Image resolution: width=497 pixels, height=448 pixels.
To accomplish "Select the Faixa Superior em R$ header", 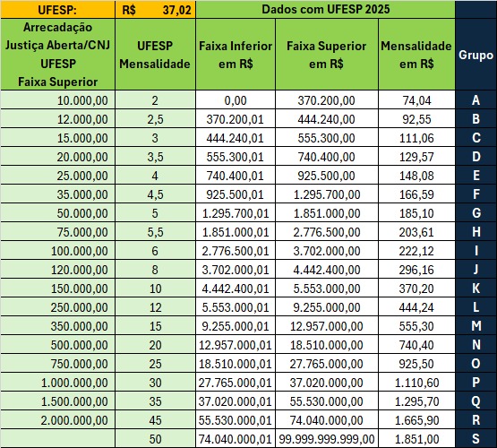I will [x=327, y=55].
